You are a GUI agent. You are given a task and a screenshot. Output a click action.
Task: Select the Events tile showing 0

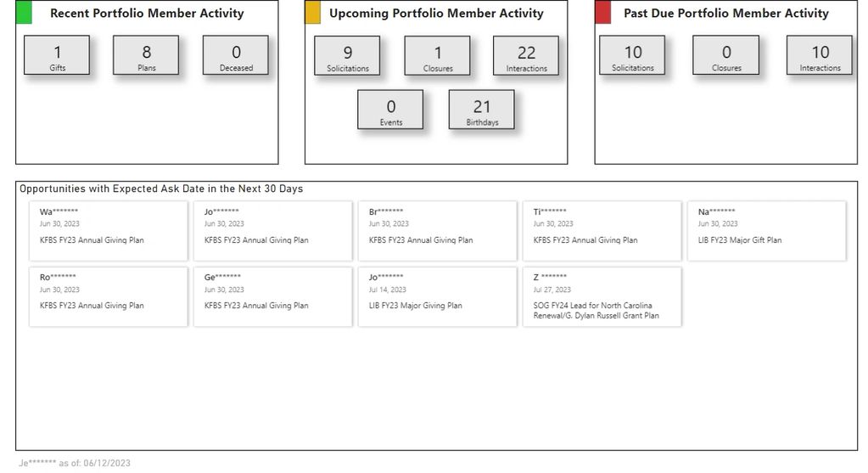click(x=390, y=110)
